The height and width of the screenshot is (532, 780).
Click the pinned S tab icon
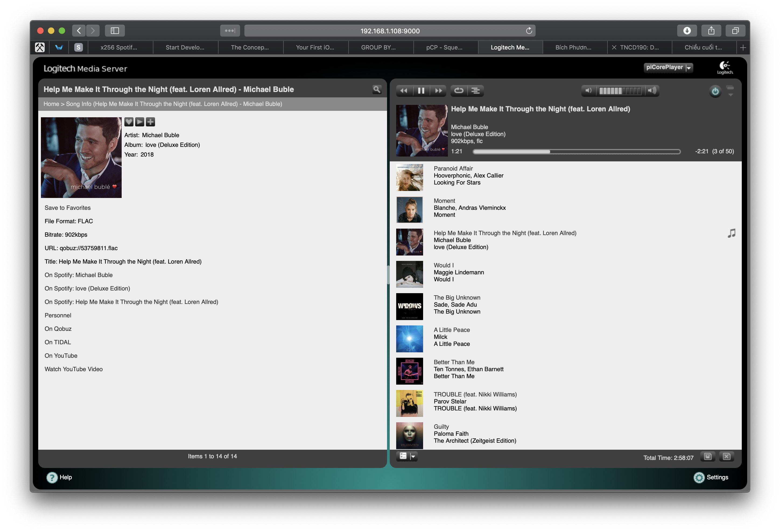click(78, 48)
